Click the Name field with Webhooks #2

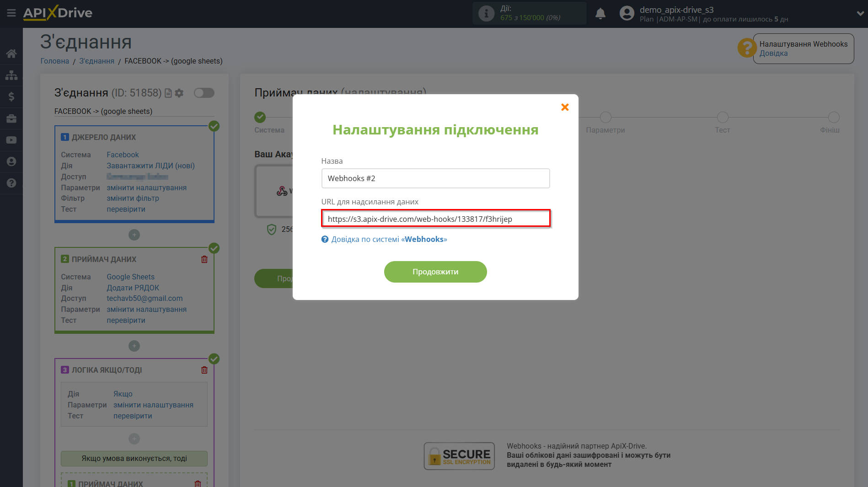(x=435, y=178)
